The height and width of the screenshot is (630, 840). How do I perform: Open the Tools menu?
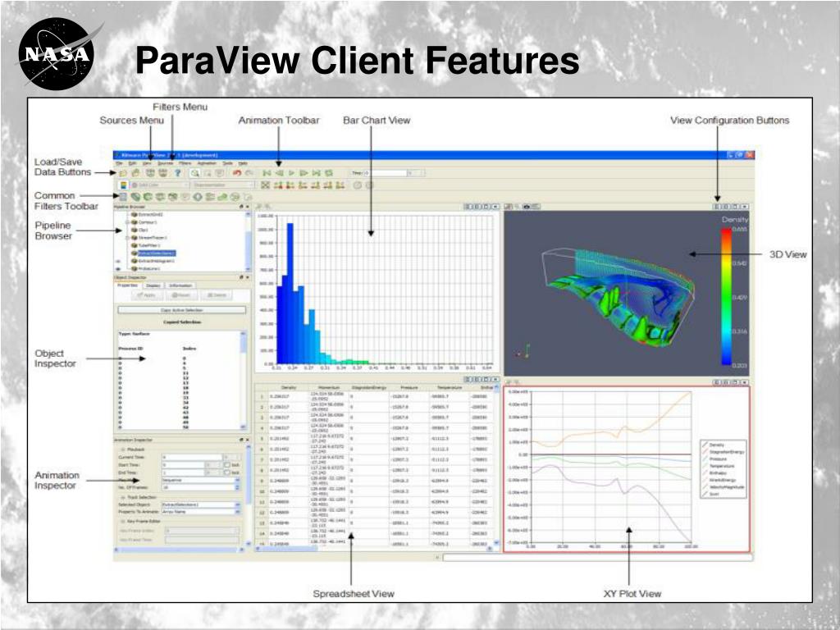[x=228, y=163]
